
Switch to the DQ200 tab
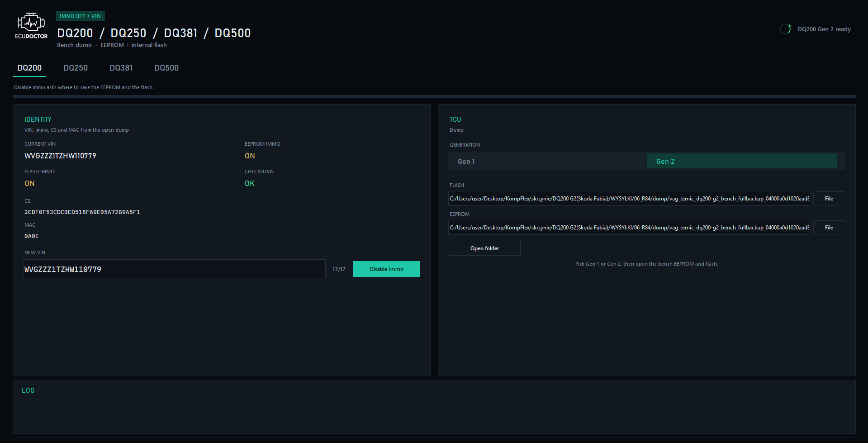tap(29, 68)
